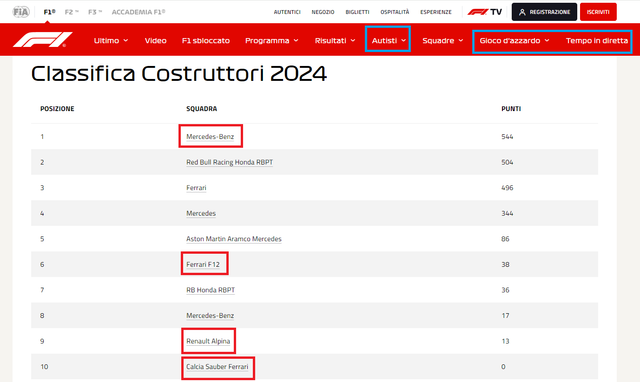Open the Ferrari F12 team link
Image resolution: width=640 pixels, height=382 pixels.
pyautogui.click(x=203, y=264)
